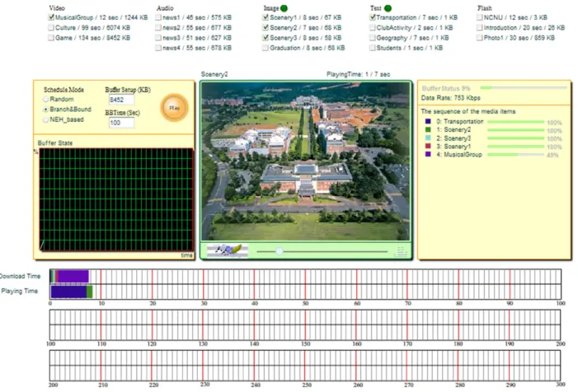Click the 'PlayingTime: 1 / 7 sec' label
The width and height of the screenshot is (578, 392).
click(x=358, y=74)
